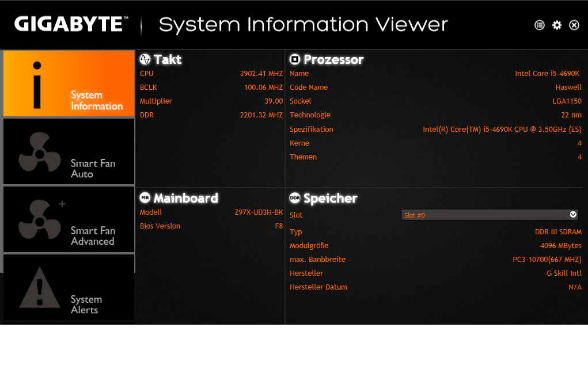Click the Mainboard MB icon
The image size is (588, 388).
(x=145, y=197)
